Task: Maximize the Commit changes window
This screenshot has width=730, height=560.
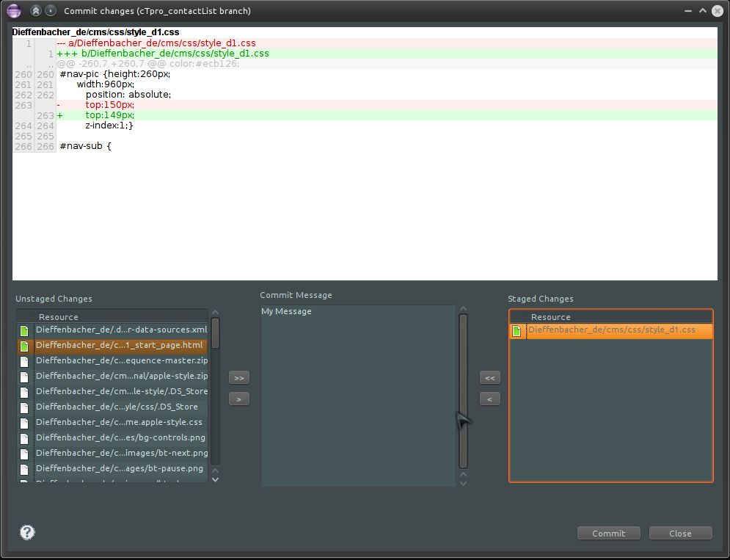Action: [703, 11]
